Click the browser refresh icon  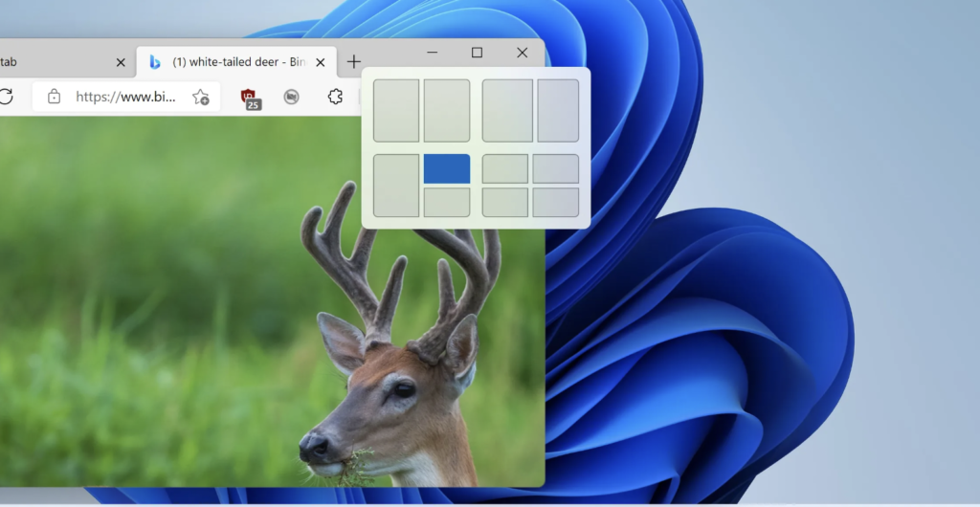6,96
